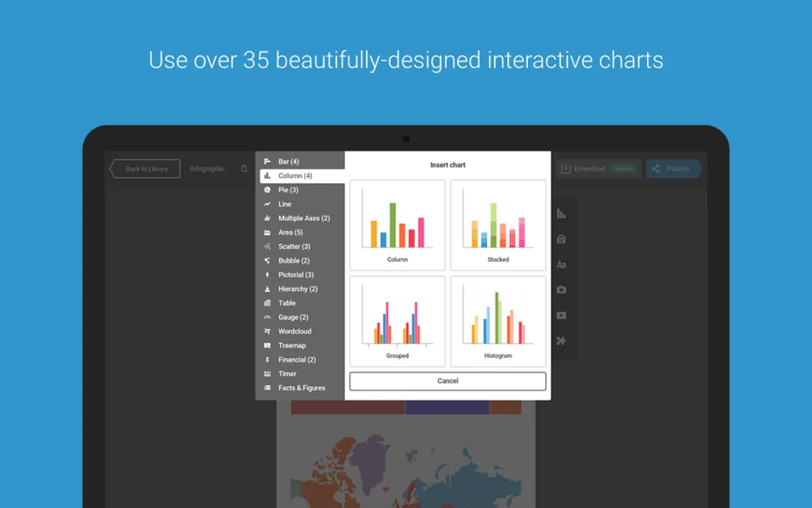
Task: Open the map tool in sidebar
Action: pos(561,239)
